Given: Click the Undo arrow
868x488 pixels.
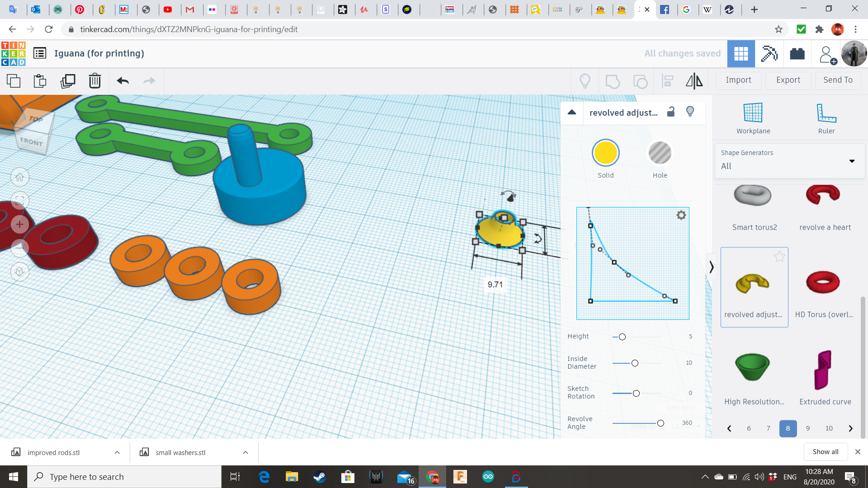Looking at the screenshot, I should 123,81.
